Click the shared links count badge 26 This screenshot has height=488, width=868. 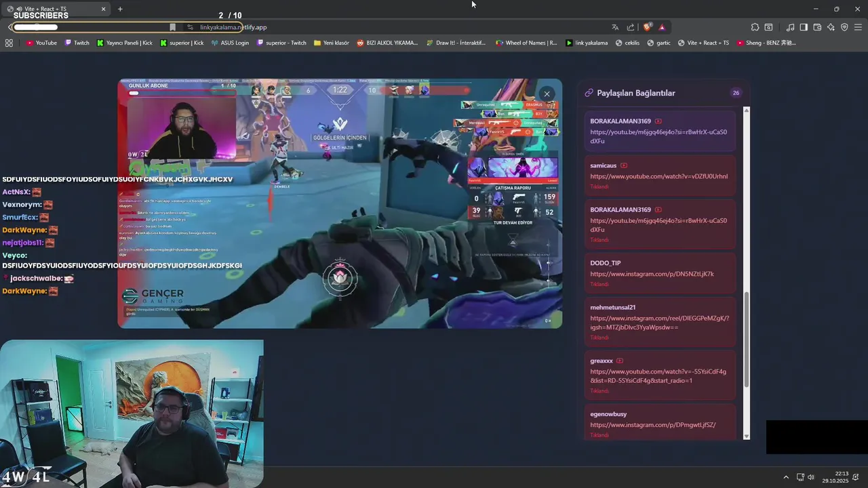coord(736,93)
